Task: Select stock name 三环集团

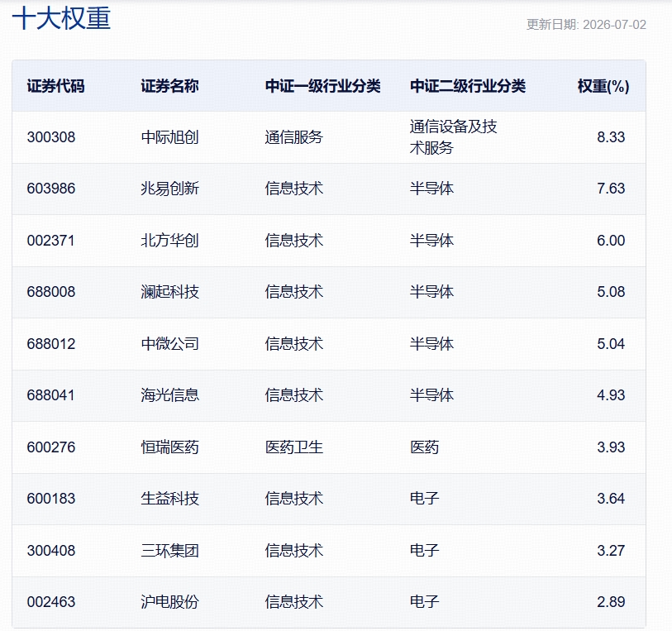Action: 169,551
